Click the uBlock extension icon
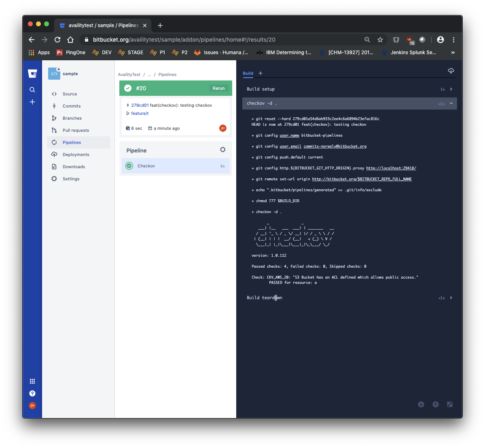The width and height of the screenshot is (485, 448). click(410, 40)
